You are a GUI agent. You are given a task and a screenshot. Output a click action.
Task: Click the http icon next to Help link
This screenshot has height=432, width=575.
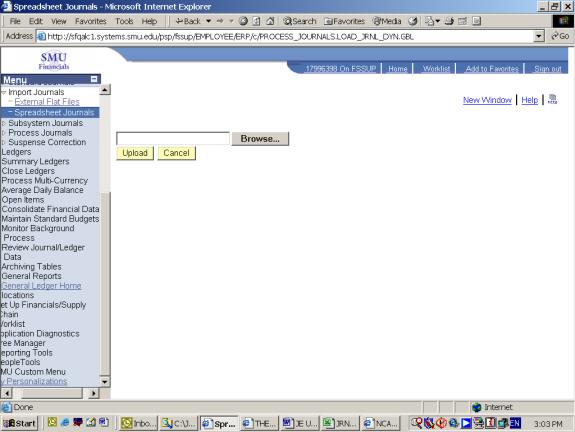pyautogui.click(x=552, y=99)
